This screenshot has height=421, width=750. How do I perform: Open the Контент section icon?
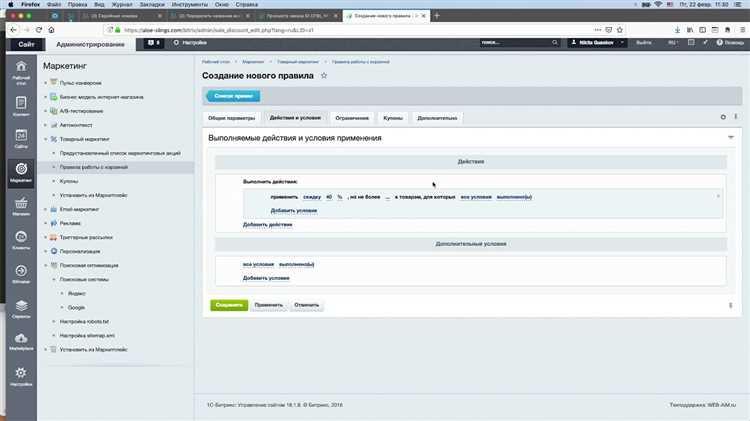[21, 106]
